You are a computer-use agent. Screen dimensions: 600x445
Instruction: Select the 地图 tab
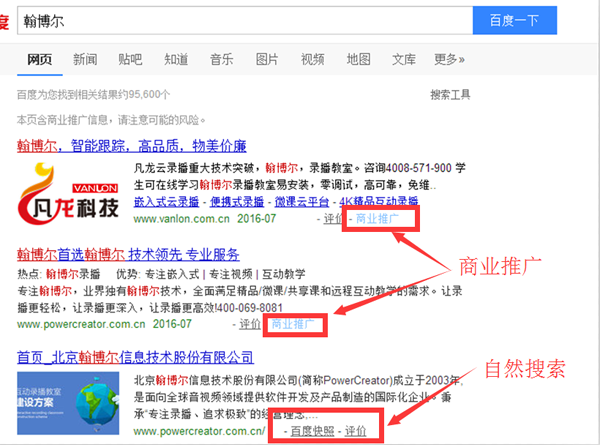click(358, 59)
